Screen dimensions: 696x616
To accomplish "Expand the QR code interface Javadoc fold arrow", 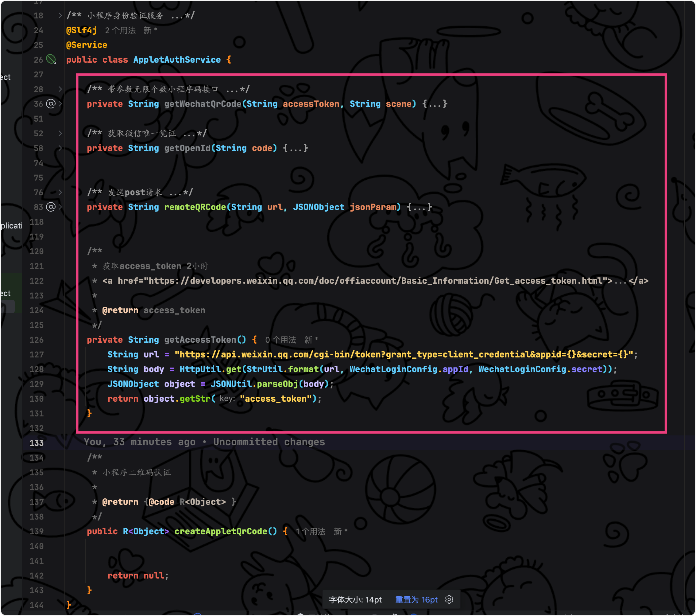I will [x=60, y=89].
